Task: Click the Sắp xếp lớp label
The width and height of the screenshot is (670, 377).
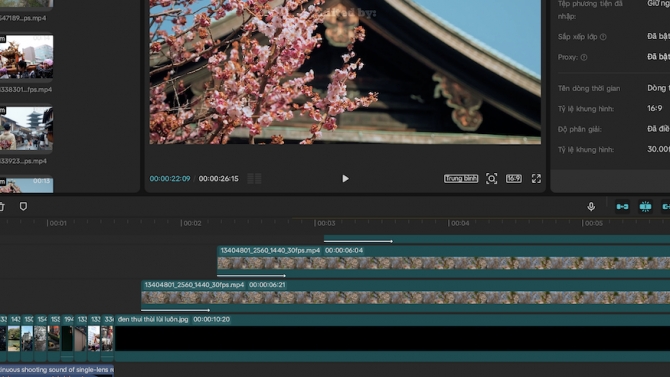Action: tap(577, 37)
